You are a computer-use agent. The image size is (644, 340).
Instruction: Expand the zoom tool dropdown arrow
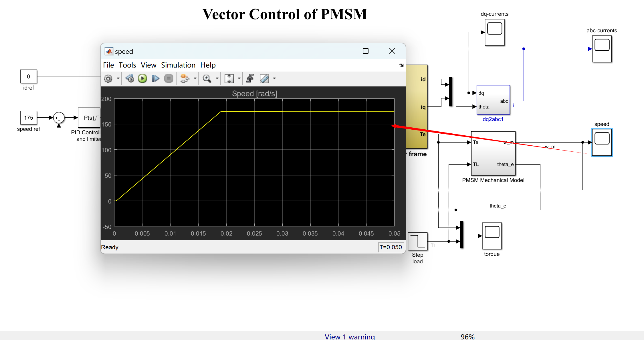pyautogui.click(x=217, y=79)
